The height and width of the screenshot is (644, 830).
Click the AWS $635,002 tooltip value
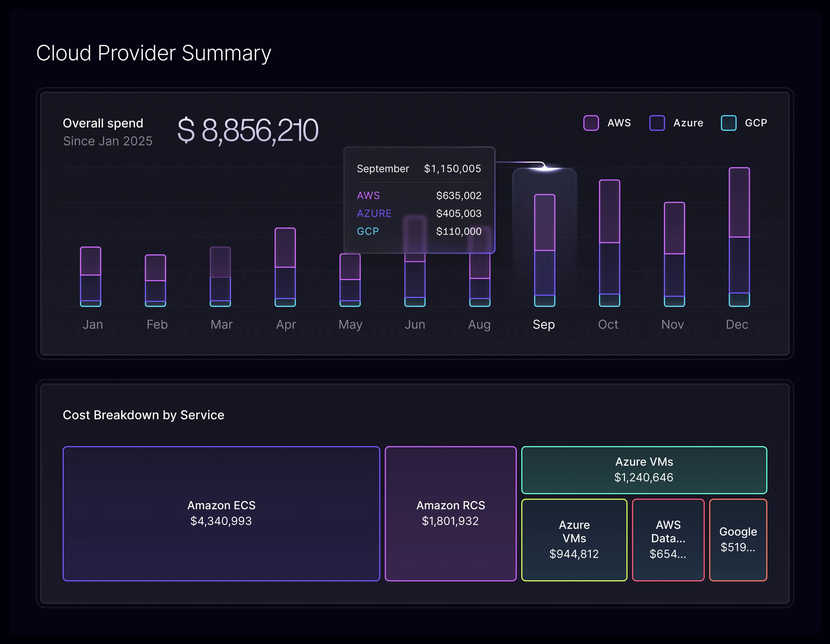coord(459,196)
